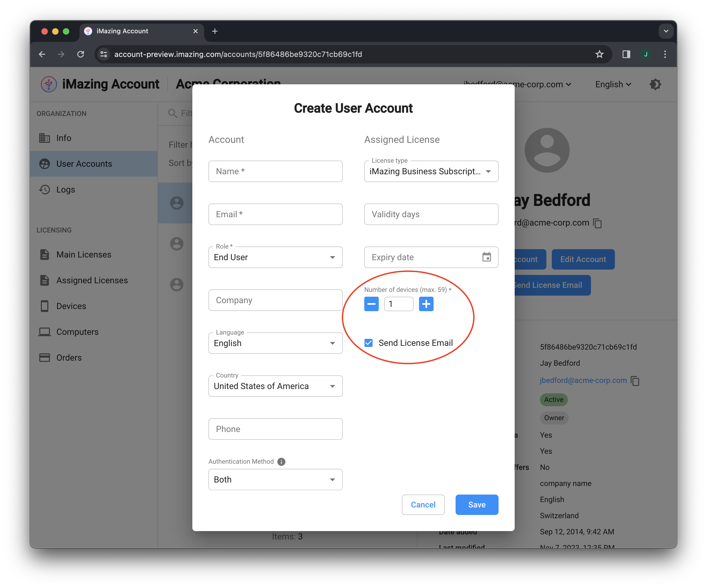
Task: Open a new browser tab
Action: click(x=215, y=31)
